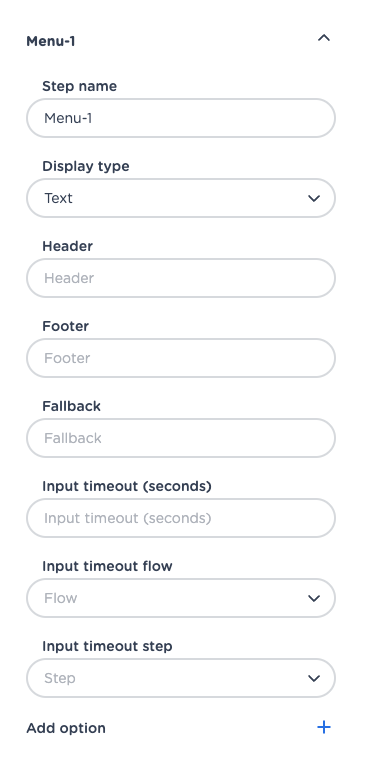The width and height of the screenshot is (368, 766).
Task: Open the Display type dropdown arrow
Action: coord(314,198)
